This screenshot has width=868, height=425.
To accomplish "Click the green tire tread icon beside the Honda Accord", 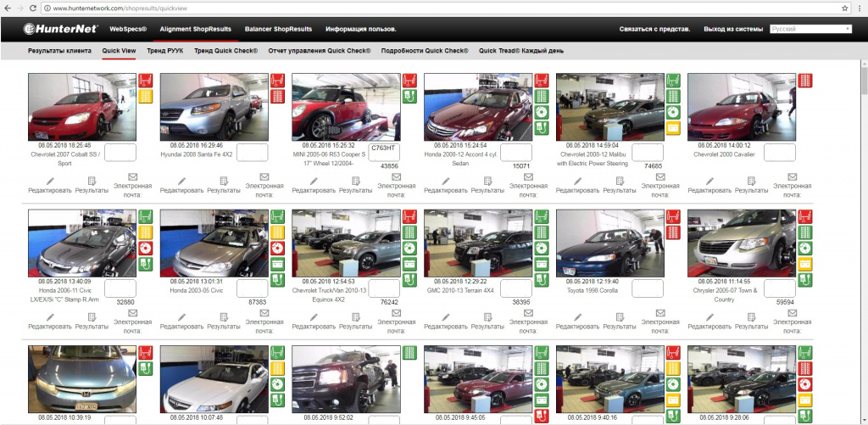I will (x=542, y=96).
